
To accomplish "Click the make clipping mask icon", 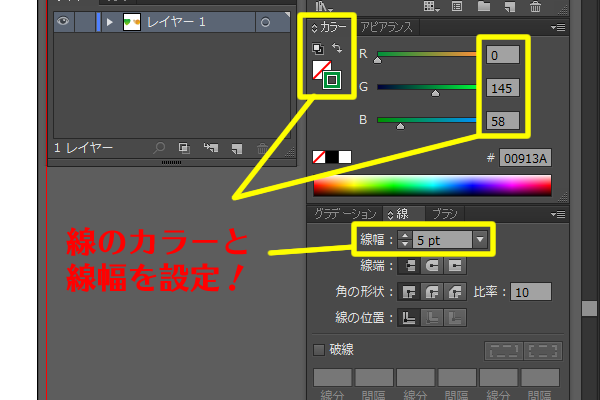I will tap(184, 148).
